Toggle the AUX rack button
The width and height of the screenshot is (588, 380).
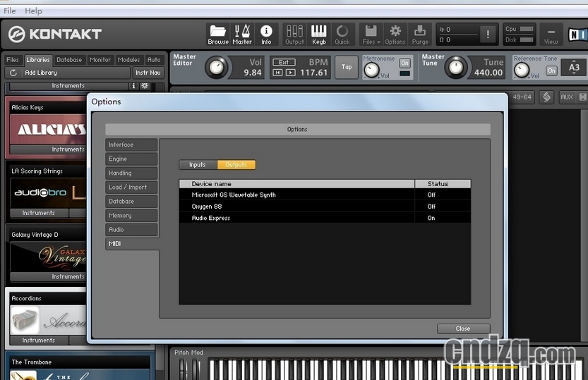(567, 97)
